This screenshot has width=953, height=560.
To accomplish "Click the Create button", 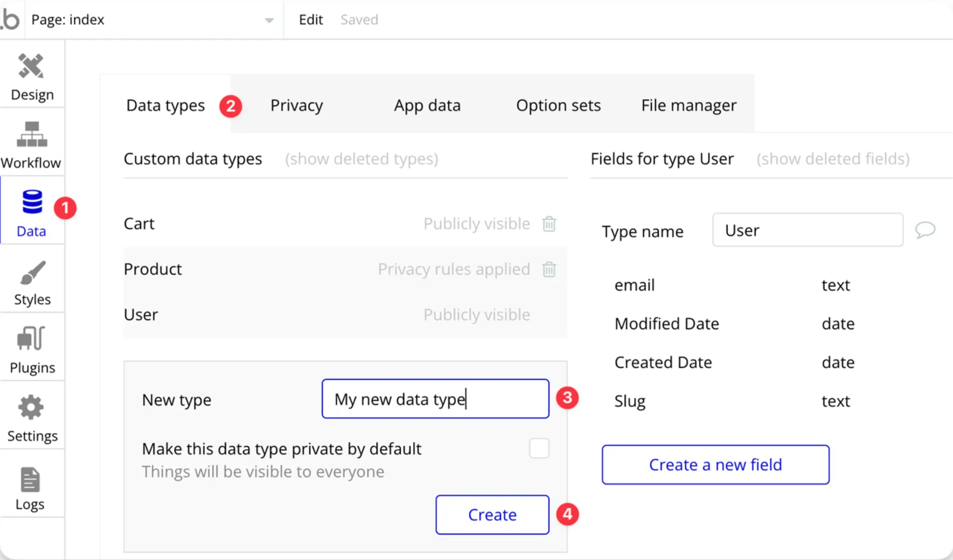I will coord(492,515).
